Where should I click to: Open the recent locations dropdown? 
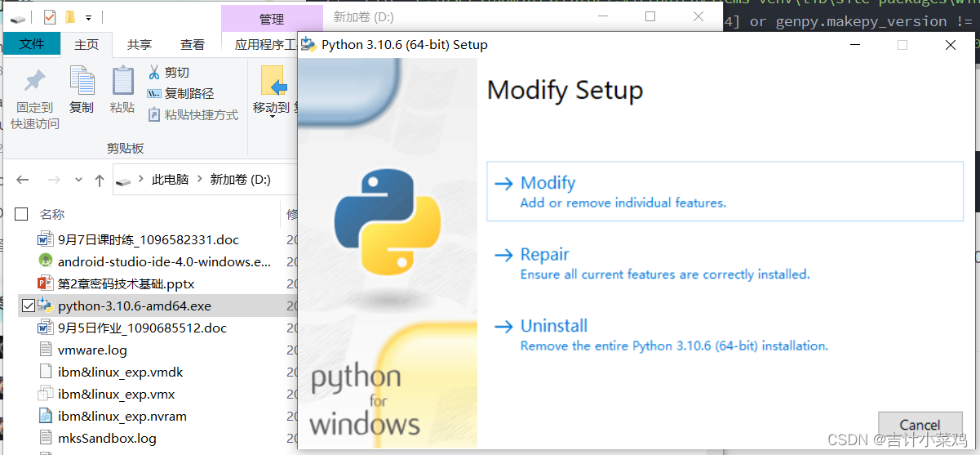click(78, 180)
